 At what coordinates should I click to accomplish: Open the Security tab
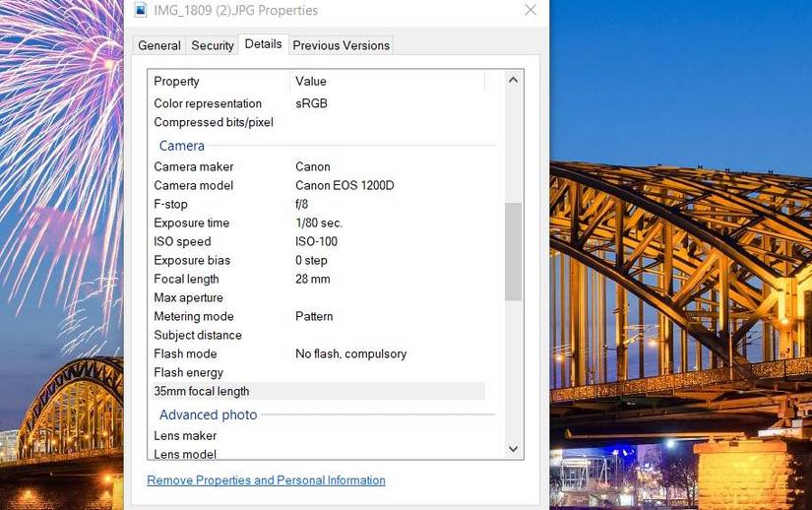tap(213, 45)
